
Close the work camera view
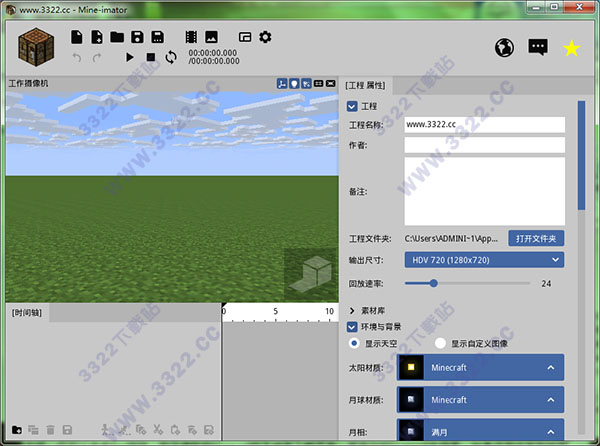pyautogui.click(x=331, y=83)
